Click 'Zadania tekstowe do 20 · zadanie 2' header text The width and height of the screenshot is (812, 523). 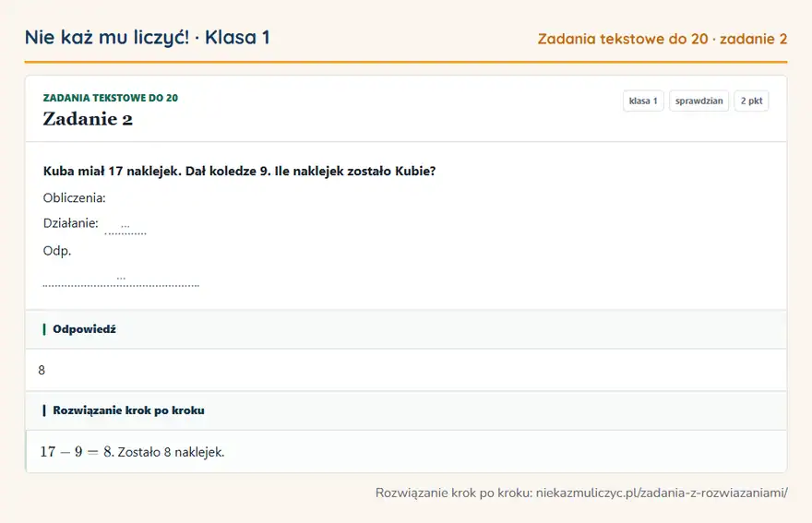(663, 39)
